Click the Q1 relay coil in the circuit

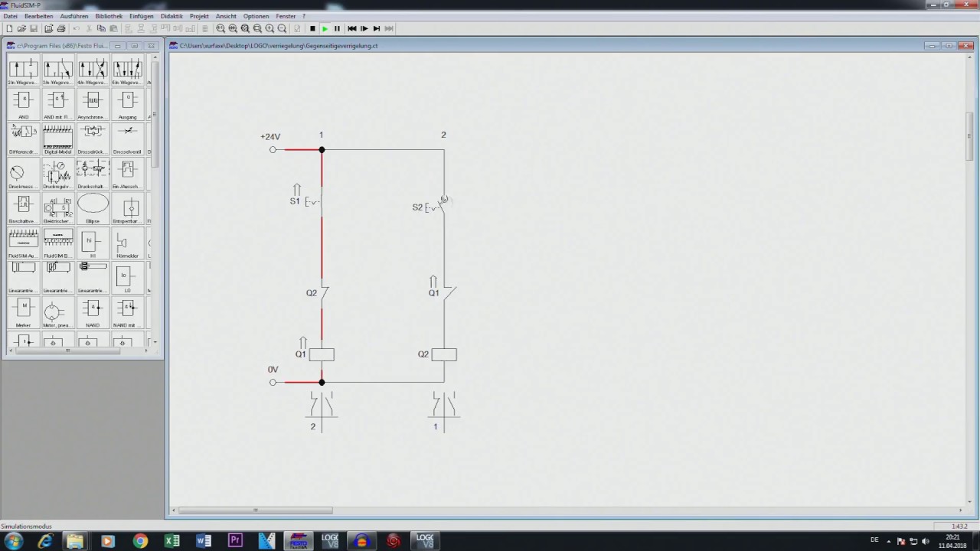pos(322,354)
